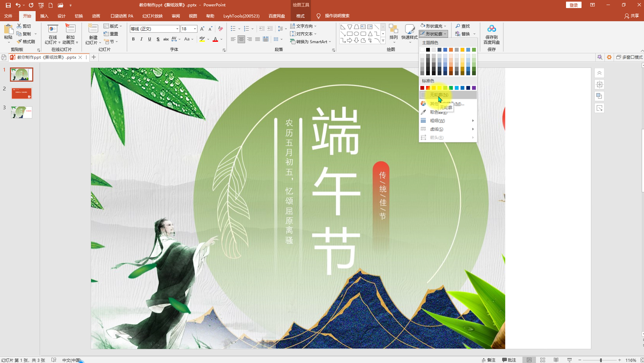Select the Format Painter (格式刷) tool
Image resolution: width=644 pixels, height=363 pixels.
point(26,41)
